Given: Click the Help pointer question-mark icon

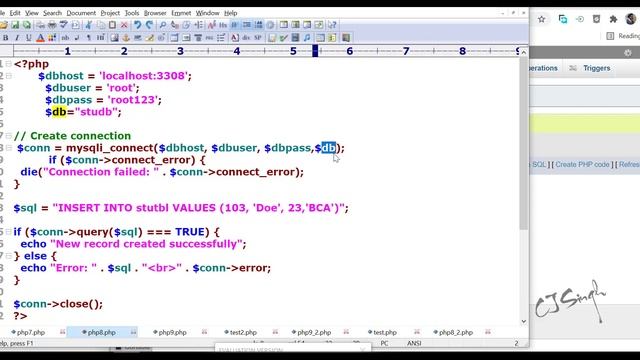Looking at the screenshot, I should click(x=332, y=25).
